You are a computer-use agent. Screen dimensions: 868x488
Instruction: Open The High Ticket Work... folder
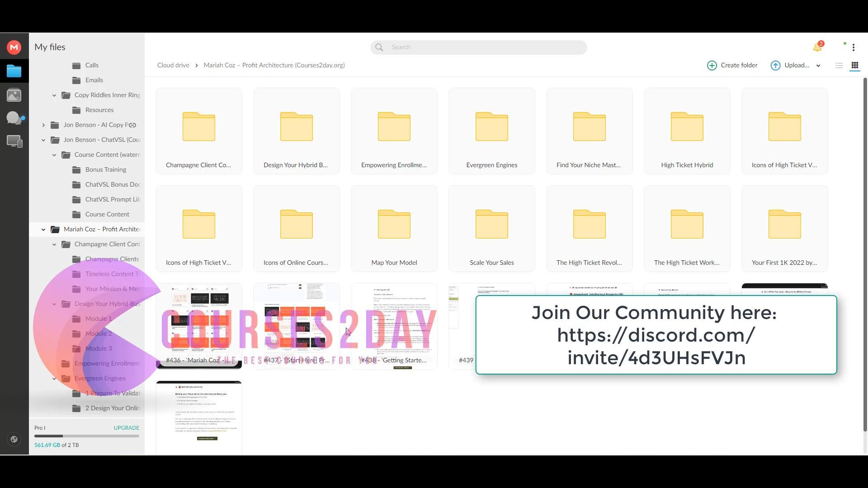(x=687, y=229)
